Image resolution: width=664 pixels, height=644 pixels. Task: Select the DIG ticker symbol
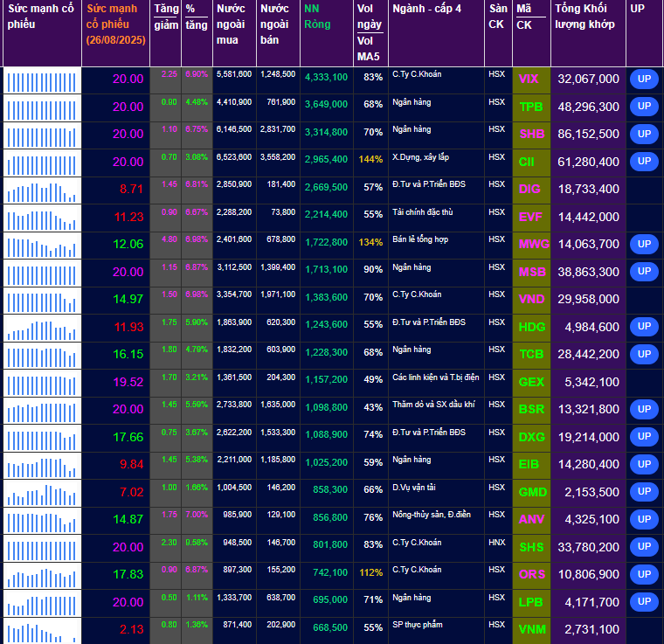[x=529, y=189]
